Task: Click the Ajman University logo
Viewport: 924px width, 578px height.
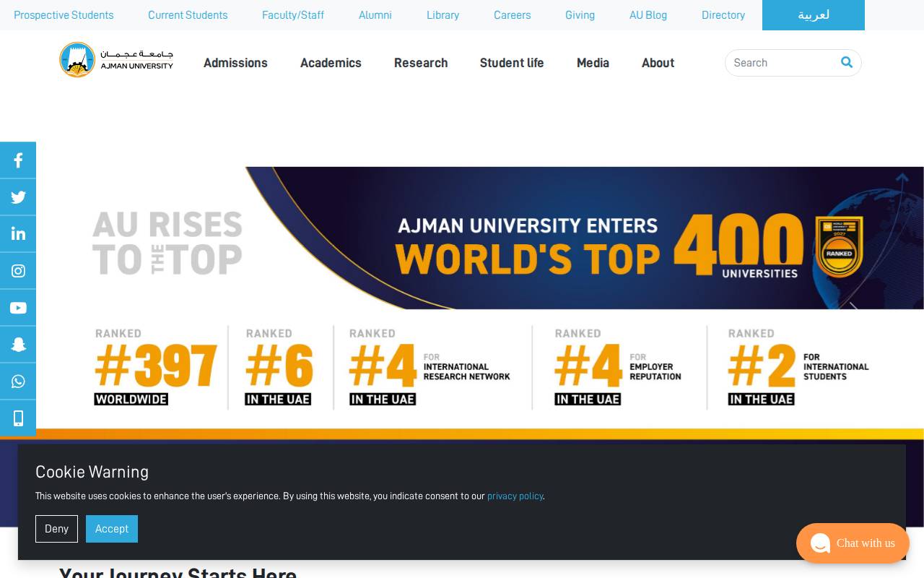Action: [116, 60]
